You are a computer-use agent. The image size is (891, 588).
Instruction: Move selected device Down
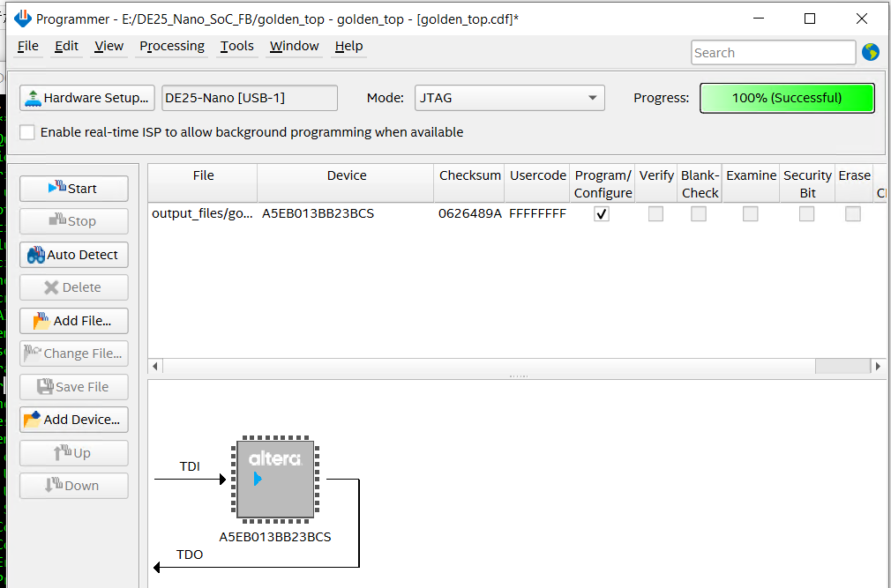pyautogui.click(x=74, y=486)
